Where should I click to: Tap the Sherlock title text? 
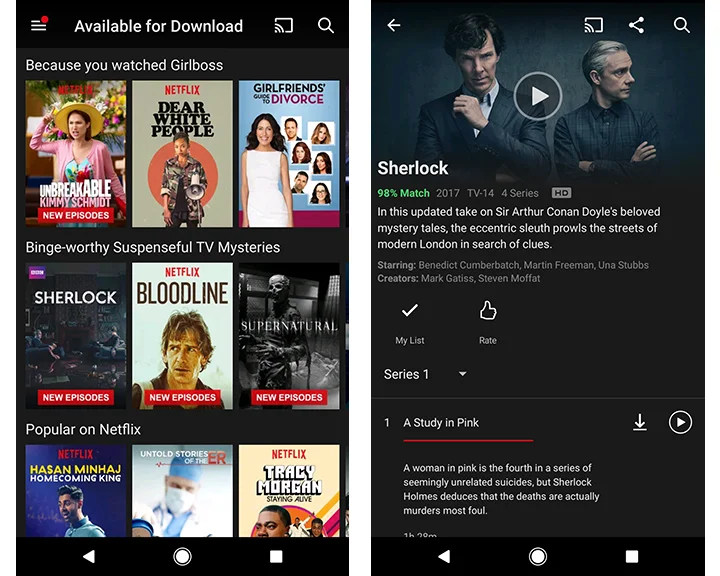pyautogui.click(x=412, y=168)
